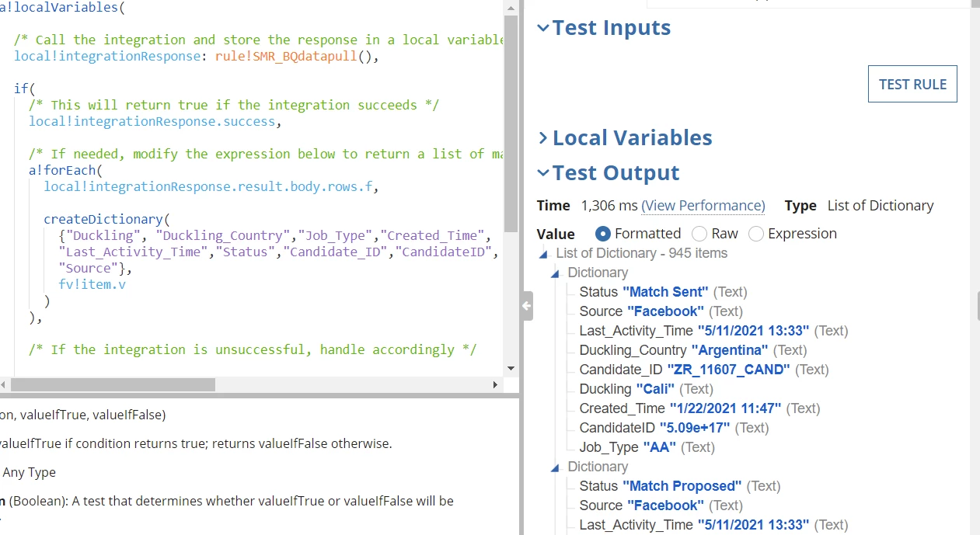Select the CandidateID "5.09e+17" row
The width and height of the screenshot is (980, 535).
(x=674, y=428)
